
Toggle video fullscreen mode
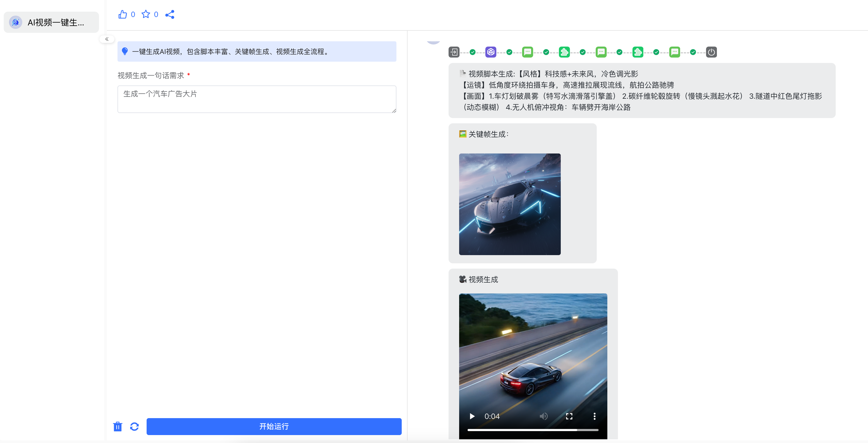(x=569, y=416)
